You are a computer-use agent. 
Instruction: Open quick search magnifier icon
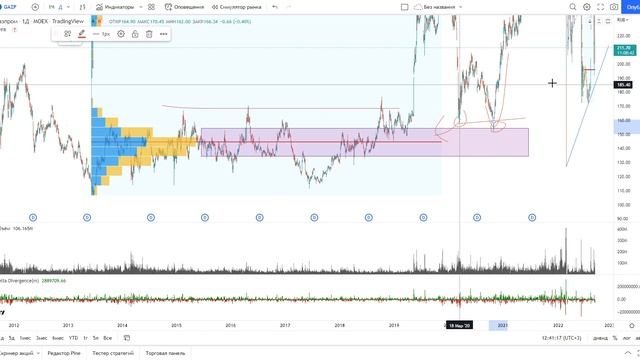point(573,7)
